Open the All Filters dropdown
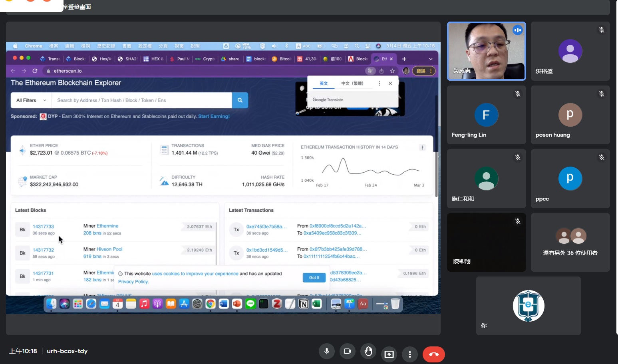The height and width of the screenshot is (364, 618). [31, 100]
